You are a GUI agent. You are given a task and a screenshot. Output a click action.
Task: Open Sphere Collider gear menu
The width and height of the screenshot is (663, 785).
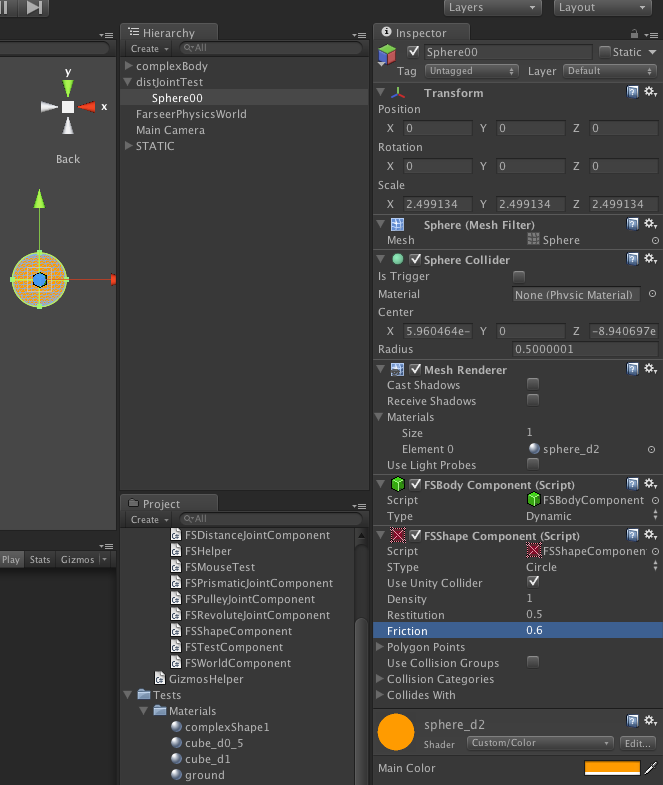point(650,259)
